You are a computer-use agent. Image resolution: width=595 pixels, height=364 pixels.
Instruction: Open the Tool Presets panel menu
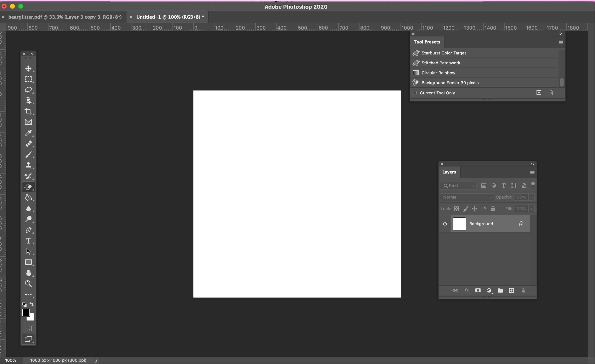(561, 42)
